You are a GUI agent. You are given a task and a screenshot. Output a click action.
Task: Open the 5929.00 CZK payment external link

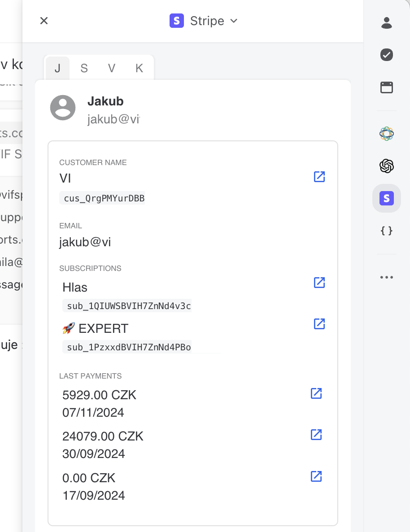coord(316,393)
